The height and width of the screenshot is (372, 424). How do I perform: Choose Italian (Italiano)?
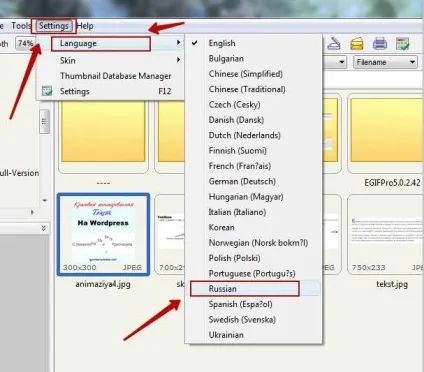click(x=254, y=212)
